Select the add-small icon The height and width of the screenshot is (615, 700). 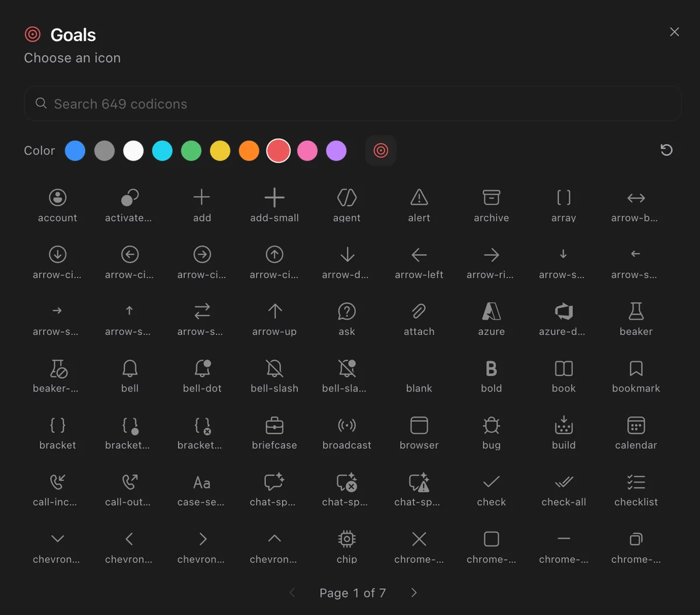(x=274, y=205)
